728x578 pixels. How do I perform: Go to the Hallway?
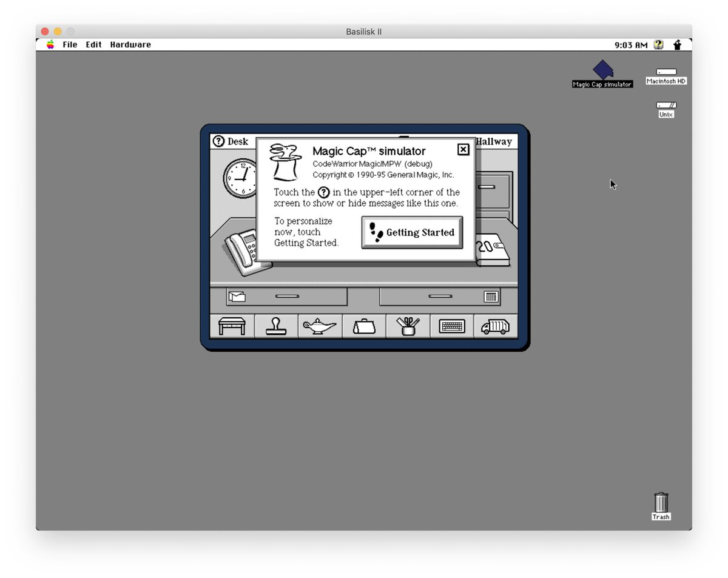coord(494,141)
